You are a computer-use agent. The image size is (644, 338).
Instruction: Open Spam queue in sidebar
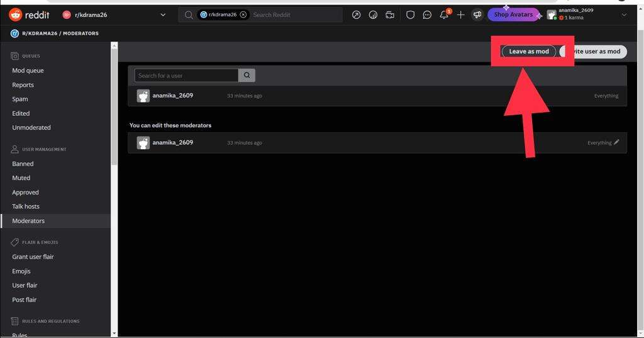(x=20, y=99)
